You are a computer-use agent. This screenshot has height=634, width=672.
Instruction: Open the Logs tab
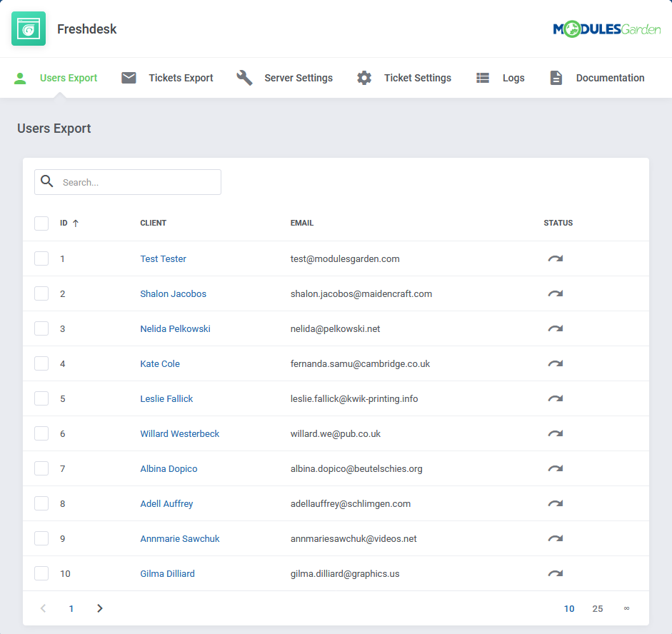click(501, 78)
